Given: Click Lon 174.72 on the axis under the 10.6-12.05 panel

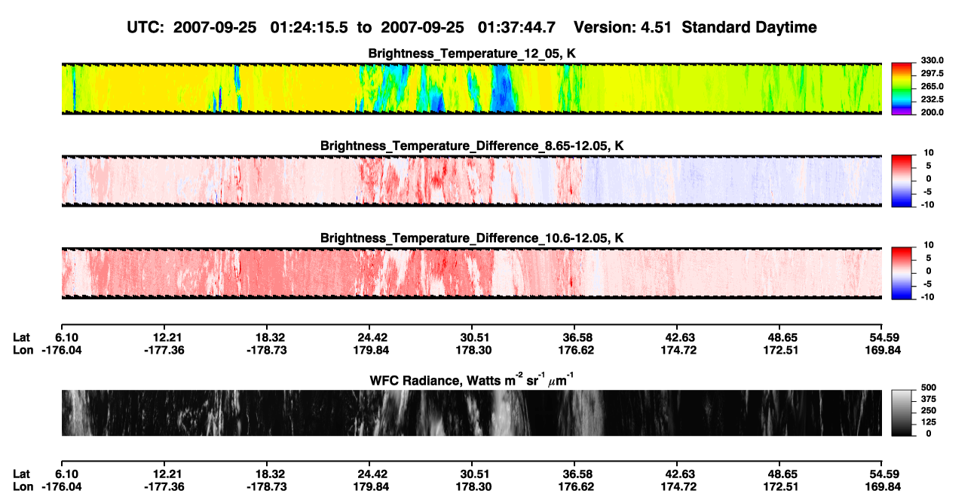Looking at the screenshot, I should pos(677,350).
